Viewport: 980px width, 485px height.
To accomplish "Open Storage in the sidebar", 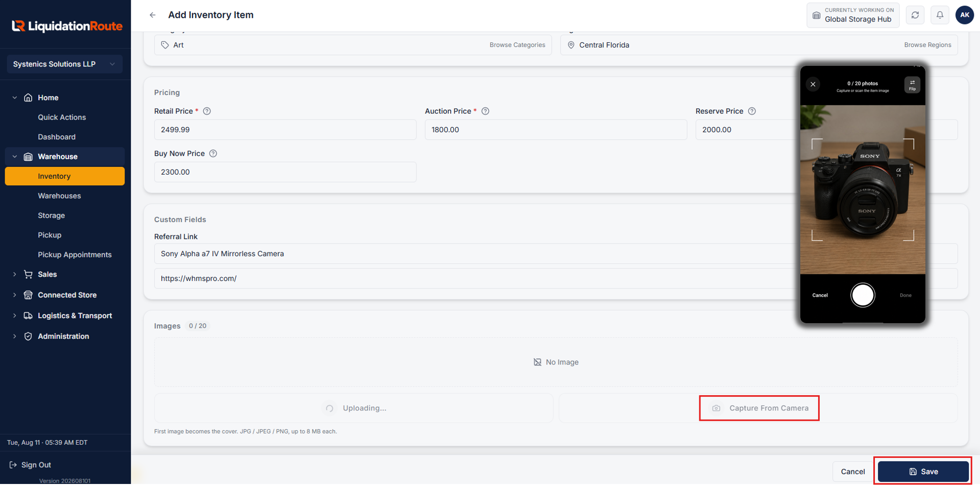I will coord(52,215).
